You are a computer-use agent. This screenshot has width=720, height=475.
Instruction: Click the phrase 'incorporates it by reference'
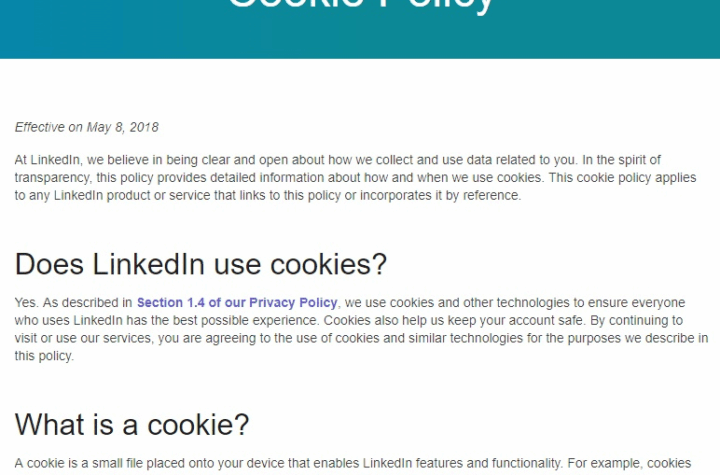440,196
